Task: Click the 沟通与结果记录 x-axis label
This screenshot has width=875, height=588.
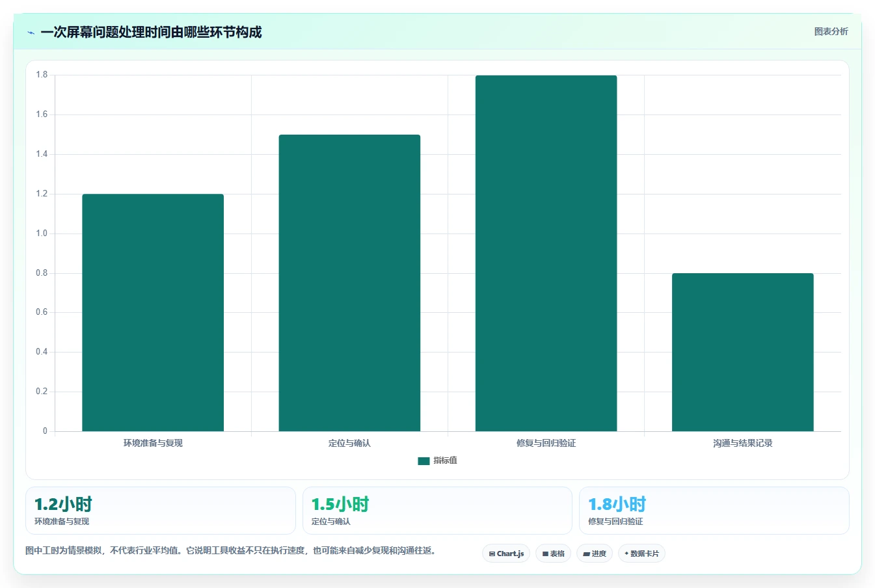Action: point(742,443)
